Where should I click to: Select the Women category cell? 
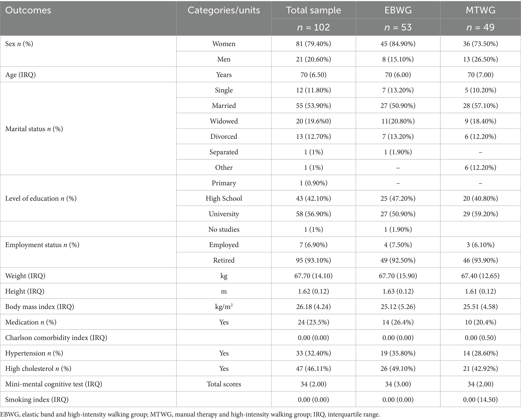[224, 44]
